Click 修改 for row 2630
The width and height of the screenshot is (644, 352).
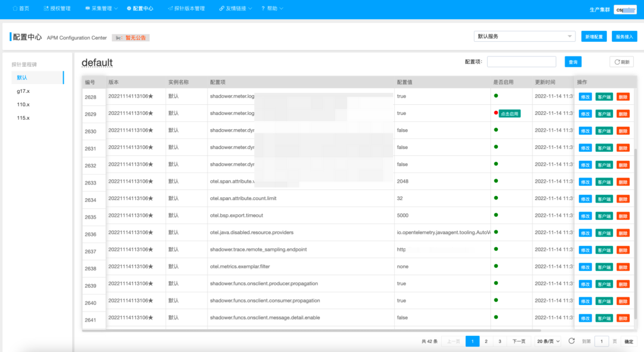coord(586,131)
